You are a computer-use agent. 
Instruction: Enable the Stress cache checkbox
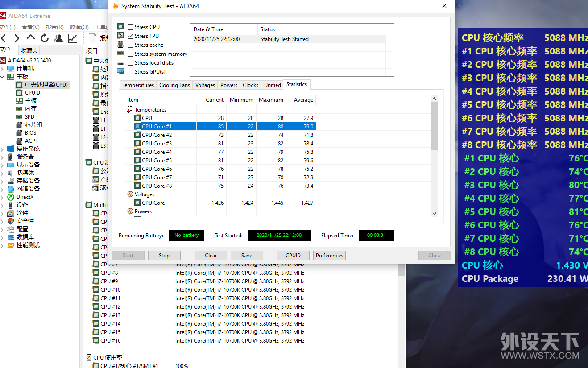130,45
